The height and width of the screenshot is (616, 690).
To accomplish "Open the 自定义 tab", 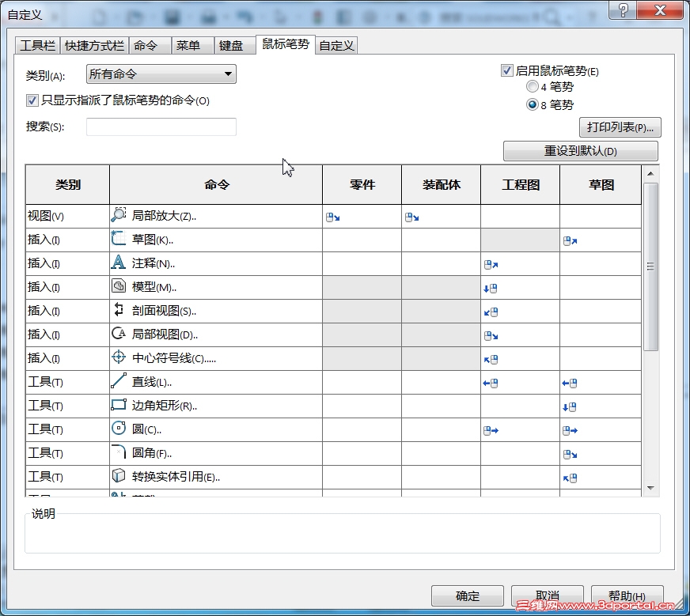I will (336, 45).
